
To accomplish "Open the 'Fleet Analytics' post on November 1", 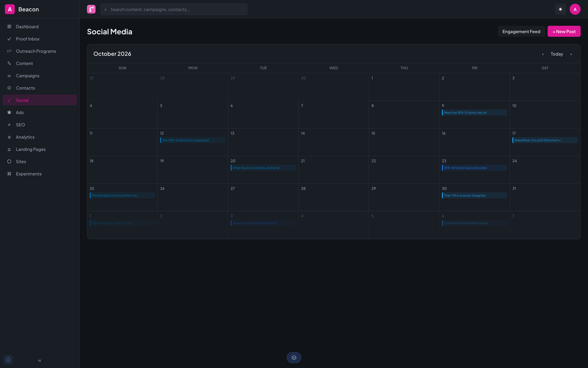I will click(122, 223).
